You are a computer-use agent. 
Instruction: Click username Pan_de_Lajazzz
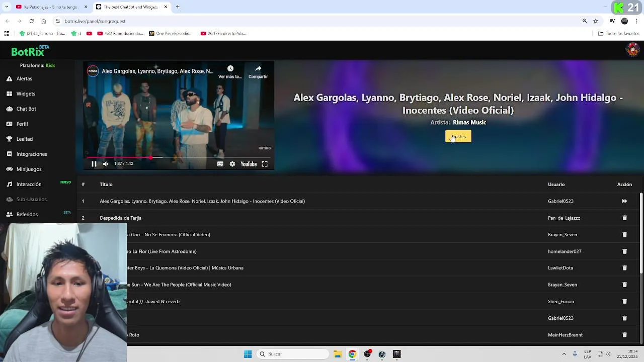[564, 218]
